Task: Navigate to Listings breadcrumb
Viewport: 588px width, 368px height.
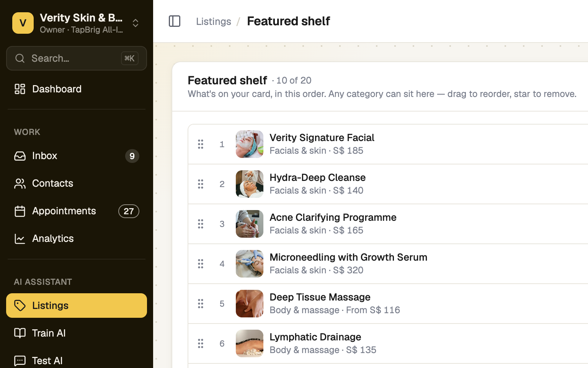Action: pyautogui.click(x=214, y=21)
